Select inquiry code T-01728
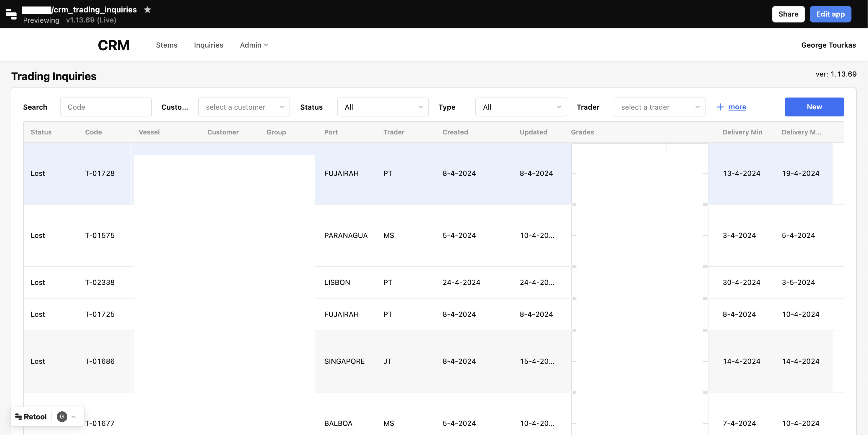 pyautogui.click(x=100, y=173)
